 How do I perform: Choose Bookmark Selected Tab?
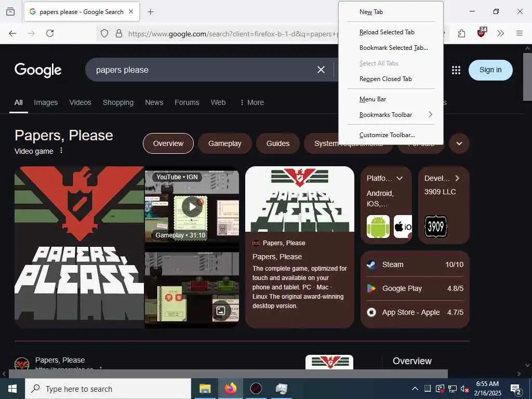pyautogui.click(x=391, y=48)
